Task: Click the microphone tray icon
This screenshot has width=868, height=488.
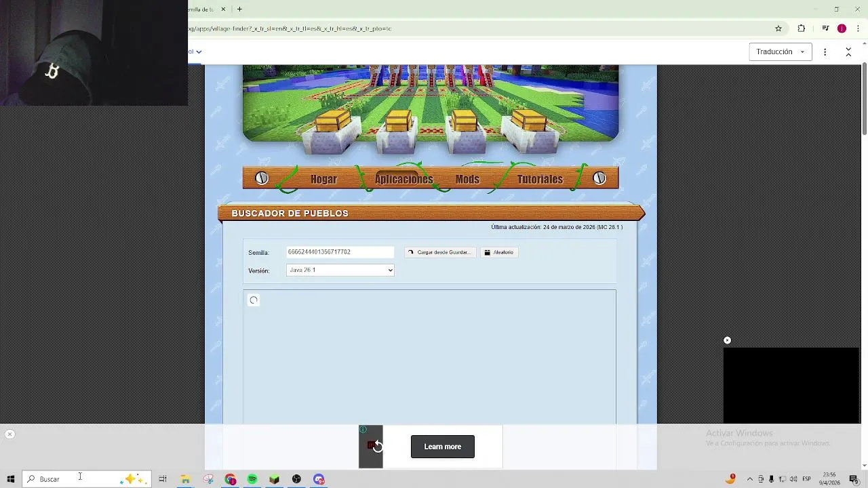Action: tap(771, 479)
